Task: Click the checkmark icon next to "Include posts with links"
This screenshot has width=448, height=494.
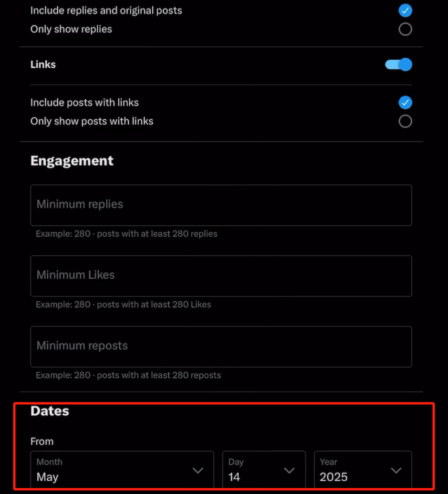Action: (405, 103)
